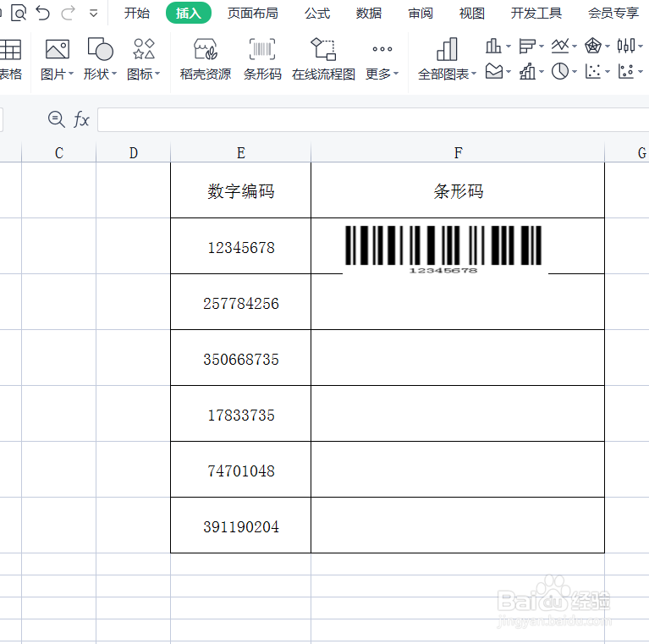Select cell containing 12345678
649x644 pixels.
pos(241,246)
